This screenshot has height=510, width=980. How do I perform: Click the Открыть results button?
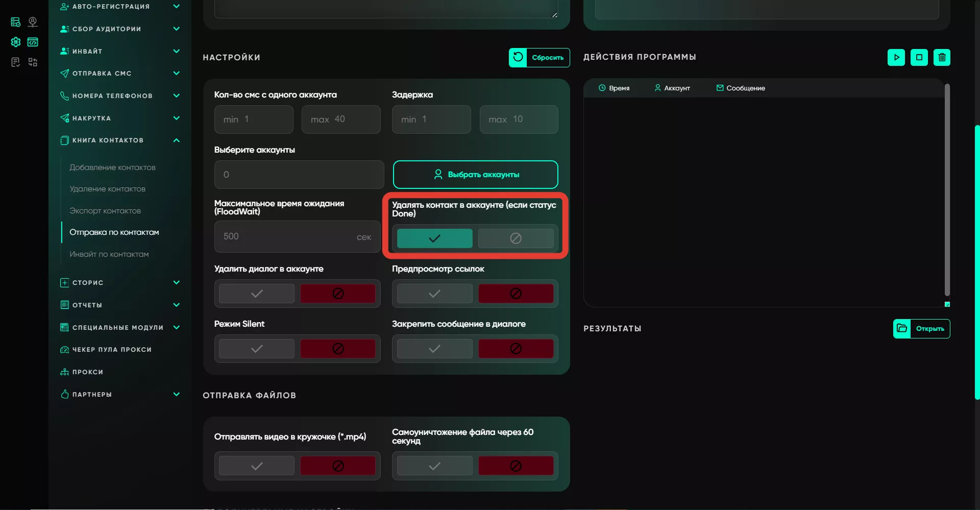click(922, 328)
